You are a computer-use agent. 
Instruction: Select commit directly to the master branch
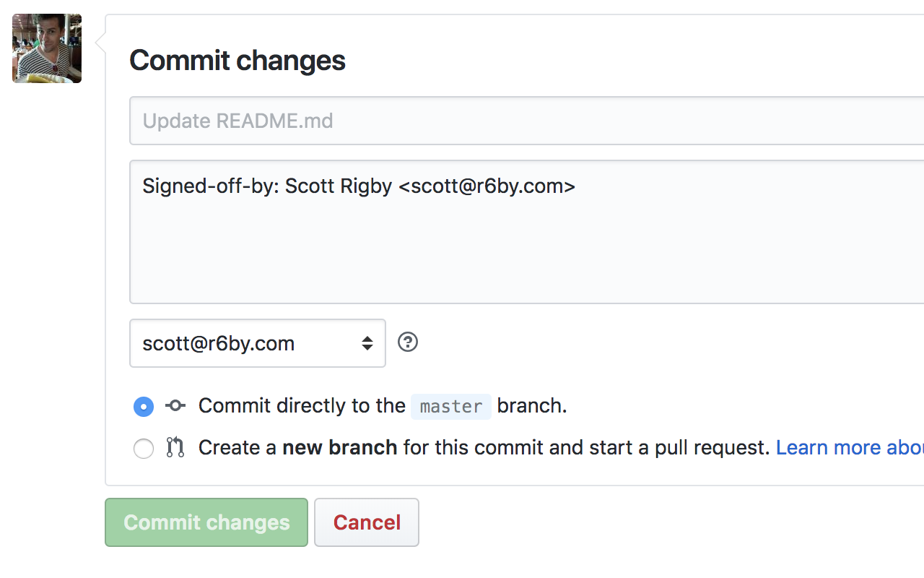coord(143,406)
